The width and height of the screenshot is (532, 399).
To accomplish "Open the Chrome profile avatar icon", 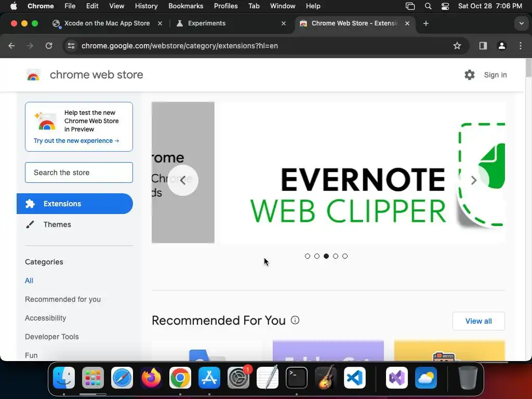I will (x=502, y=46).
